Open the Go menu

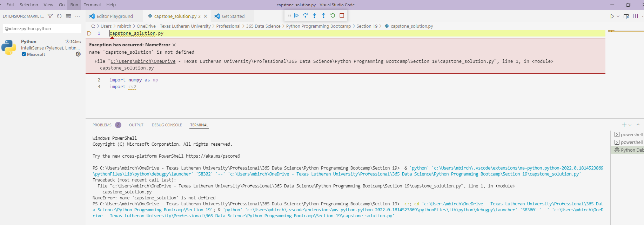(x=62, y=5)
